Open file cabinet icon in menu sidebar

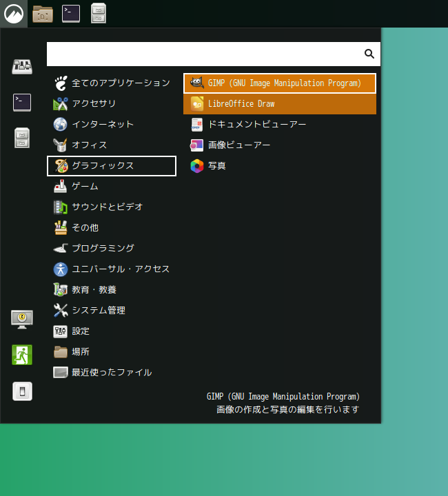click(x=22, y=138)
